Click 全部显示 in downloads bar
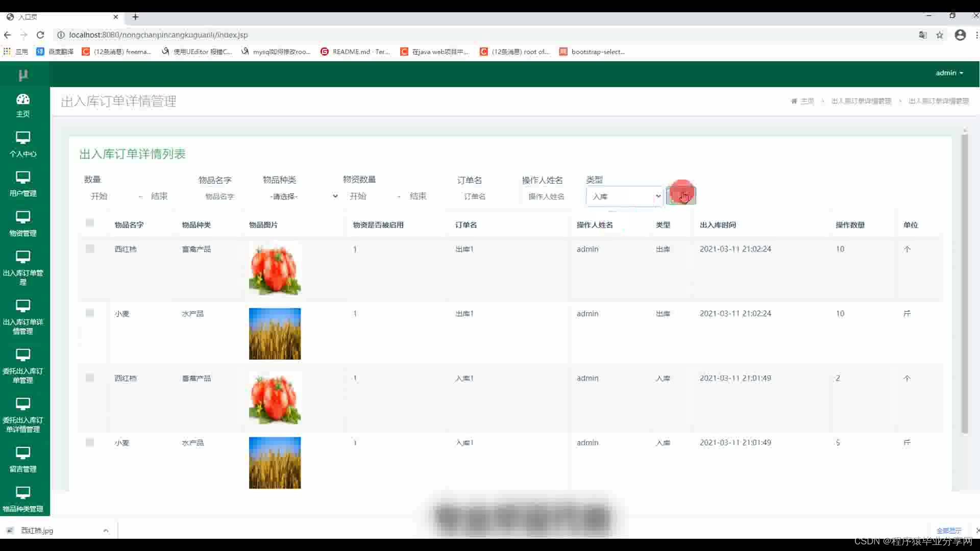This screenshot has width=980, height=551. (948, 531)
